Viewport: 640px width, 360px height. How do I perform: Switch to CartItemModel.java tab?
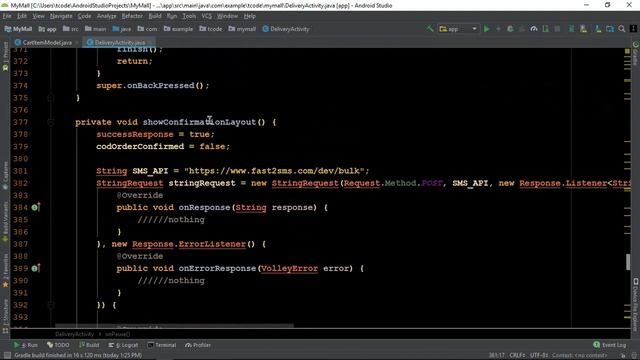(x=43, y=42)
